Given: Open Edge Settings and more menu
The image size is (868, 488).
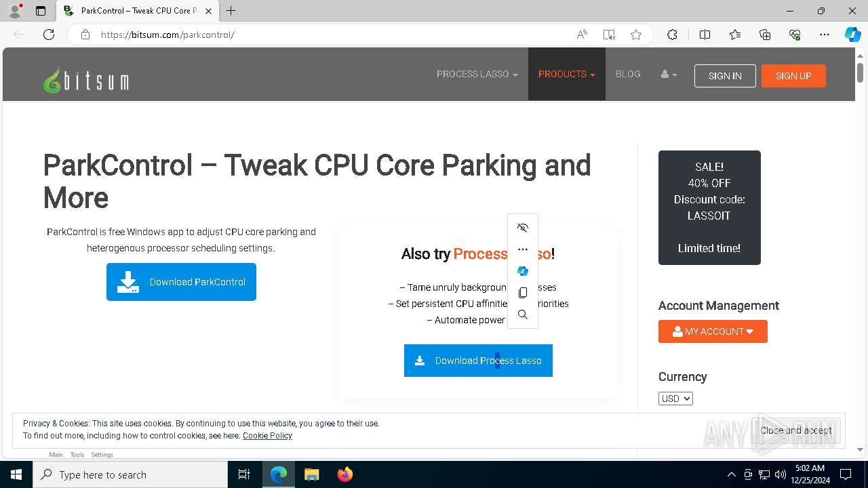Looking at the screenshot, I should pos(825,35).
